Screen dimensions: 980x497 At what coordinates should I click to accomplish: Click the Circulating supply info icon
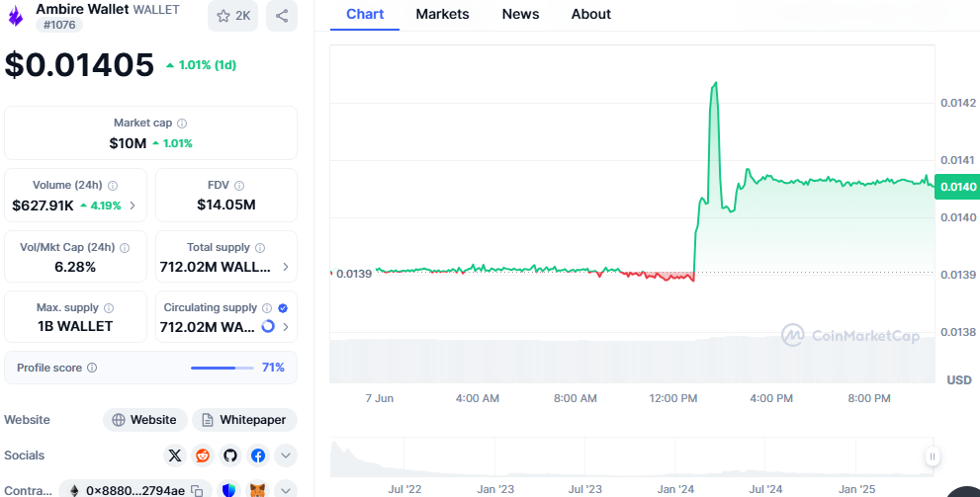267,308
